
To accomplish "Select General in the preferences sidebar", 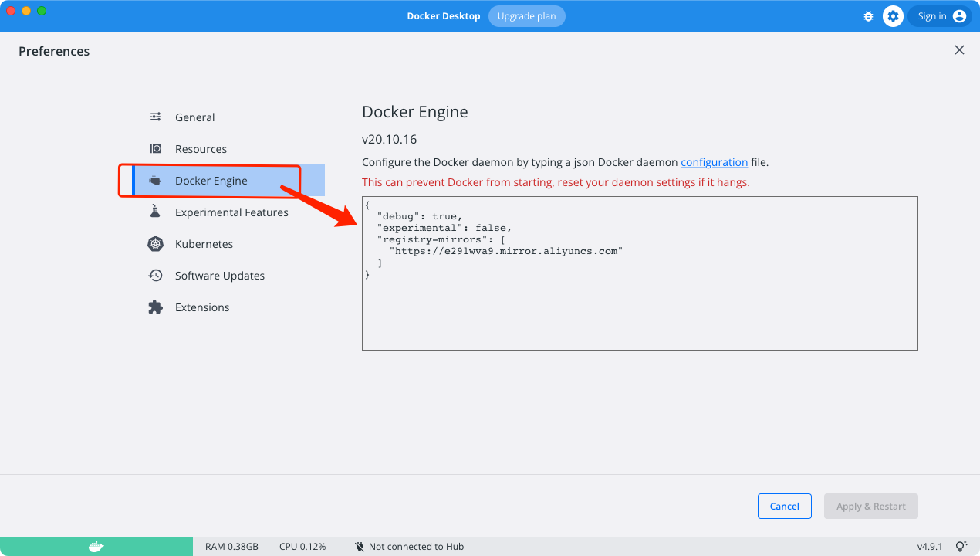I will tap(228, 117).
